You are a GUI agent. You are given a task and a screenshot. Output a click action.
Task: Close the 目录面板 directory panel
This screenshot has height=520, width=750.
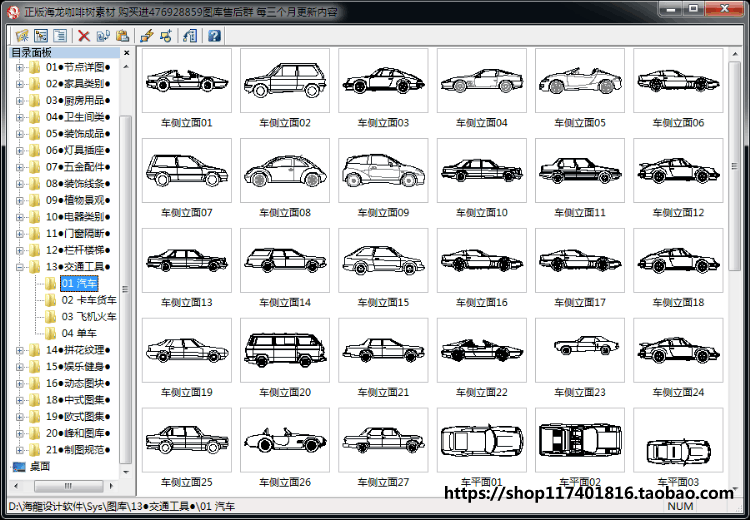126,52
